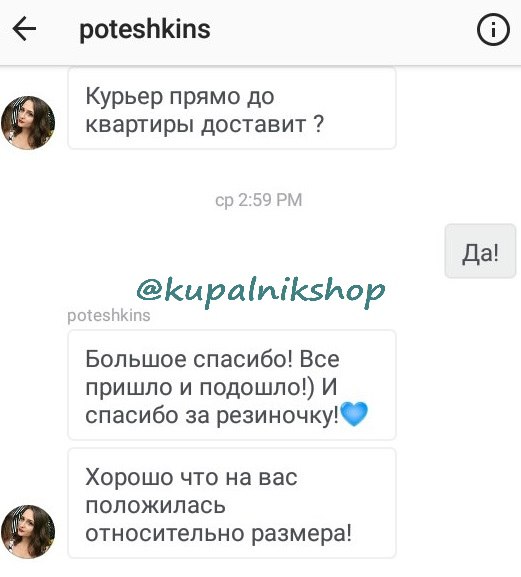
Task: Select message "Курьер прямо до квартиры доставит ?"
Action: tap(232, 109)
